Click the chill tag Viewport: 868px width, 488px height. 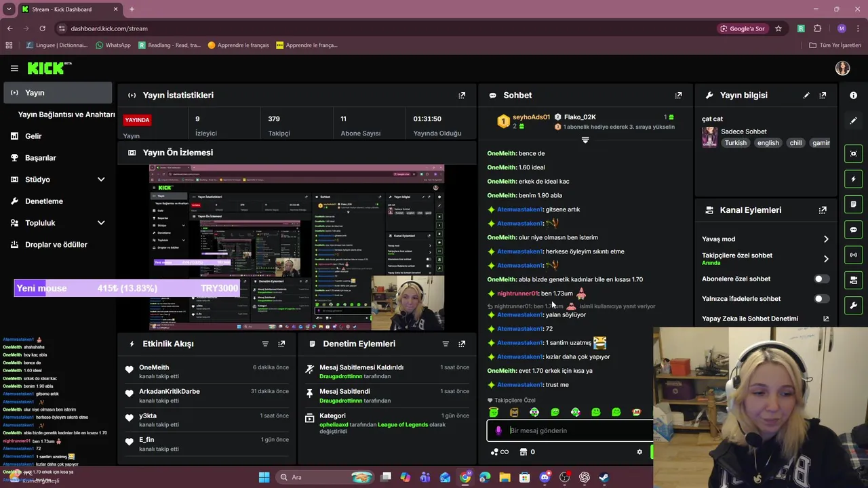pyautogui.click(x=795, y=143)
